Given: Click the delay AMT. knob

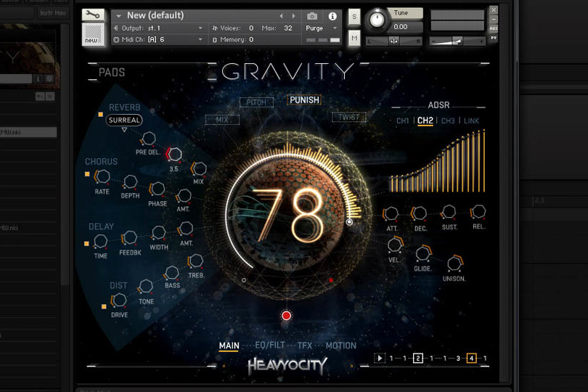Looking at the screenshot, I should 186,228.
